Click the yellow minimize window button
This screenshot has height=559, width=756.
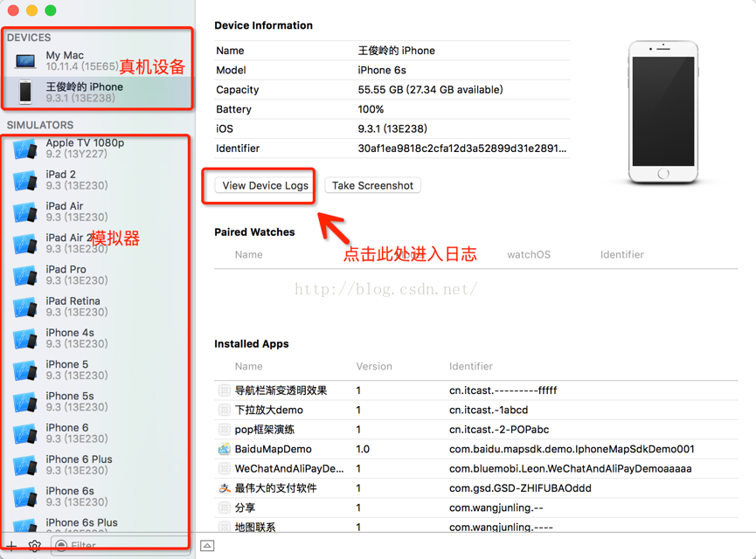pos(31,10)
